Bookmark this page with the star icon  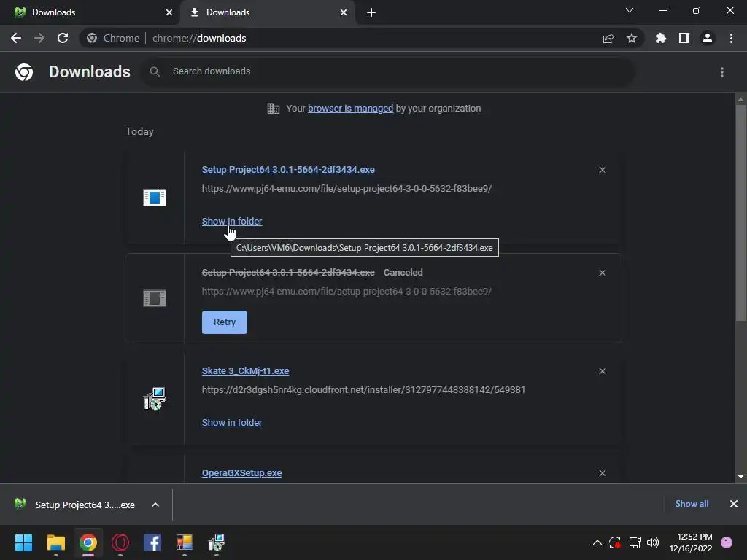(632, 38)
